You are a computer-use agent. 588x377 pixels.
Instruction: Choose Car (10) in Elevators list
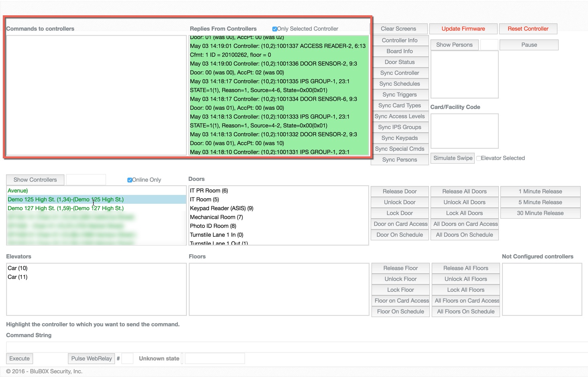pos(18,268)
